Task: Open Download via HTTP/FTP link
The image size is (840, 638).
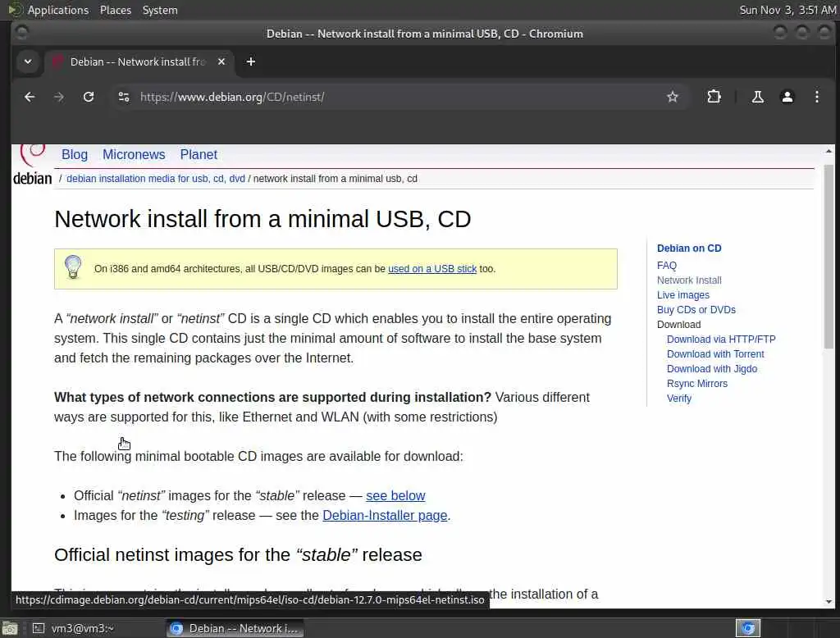Action: tap(721, 340)
